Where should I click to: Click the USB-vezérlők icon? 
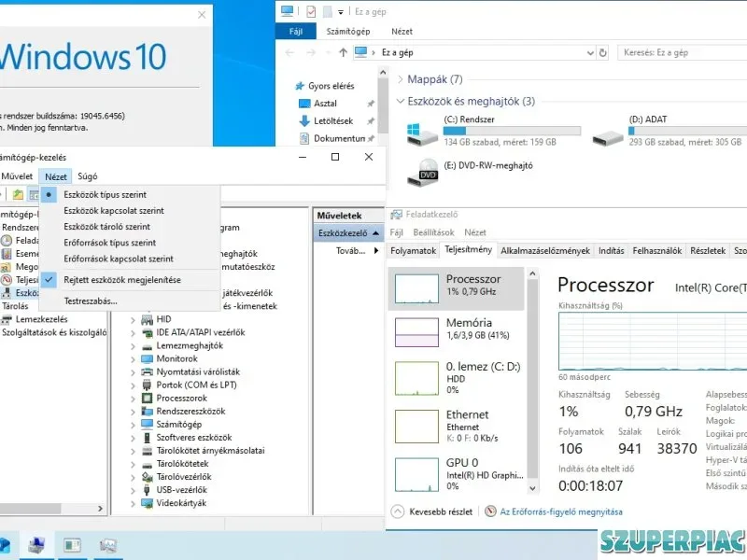pos(148,489)
